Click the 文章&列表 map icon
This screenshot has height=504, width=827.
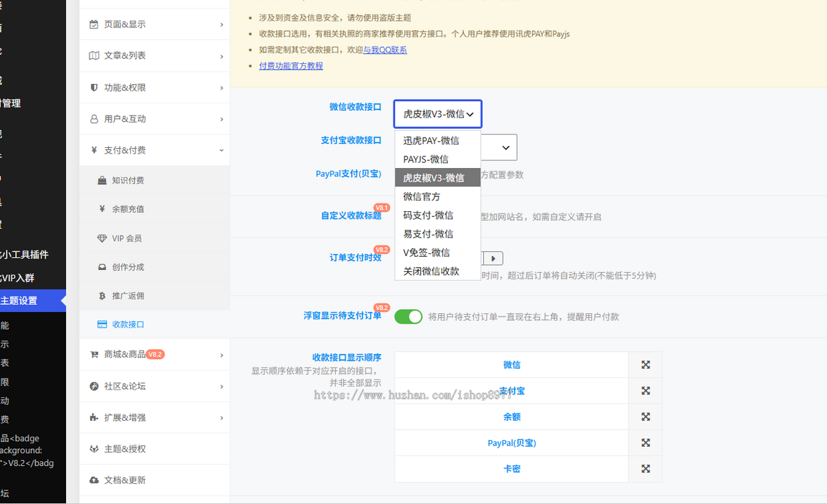point(94,56)
